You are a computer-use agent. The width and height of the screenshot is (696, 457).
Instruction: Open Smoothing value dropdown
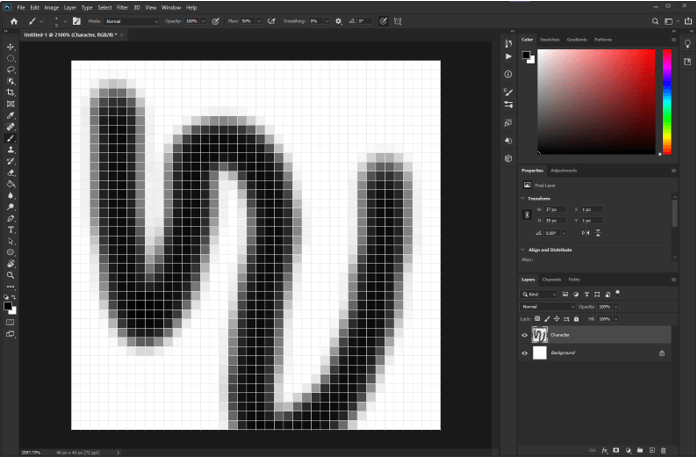coord(327,21)
